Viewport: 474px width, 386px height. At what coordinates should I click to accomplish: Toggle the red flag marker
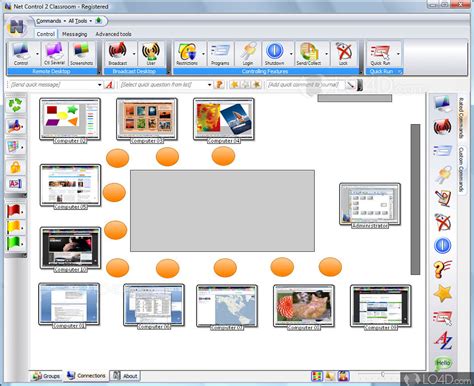click(x=14, y=211)
